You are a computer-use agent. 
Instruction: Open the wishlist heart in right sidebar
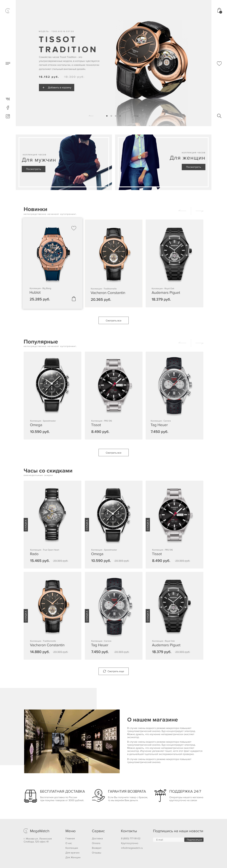pyautogui.click(x=219, y=63)
